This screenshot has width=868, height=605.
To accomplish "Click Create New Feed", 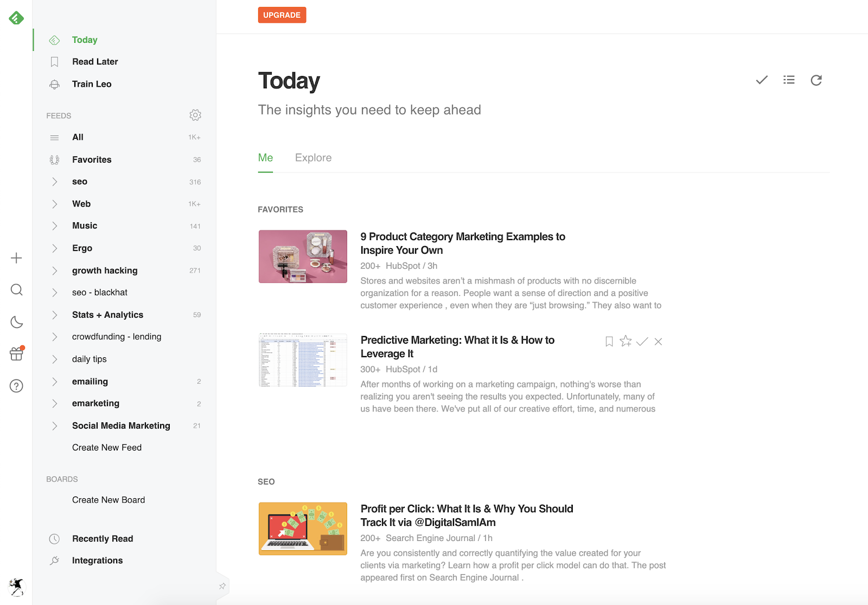I will click(x=107, y=448).
